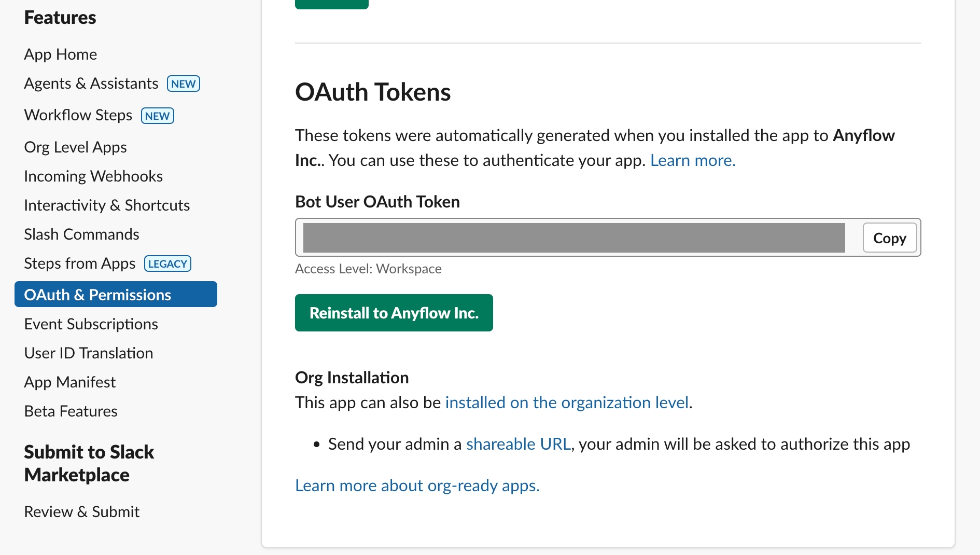Open the shareable URL link
The image size is (980, 555).
pyautogui.click(x=518, y=445)
